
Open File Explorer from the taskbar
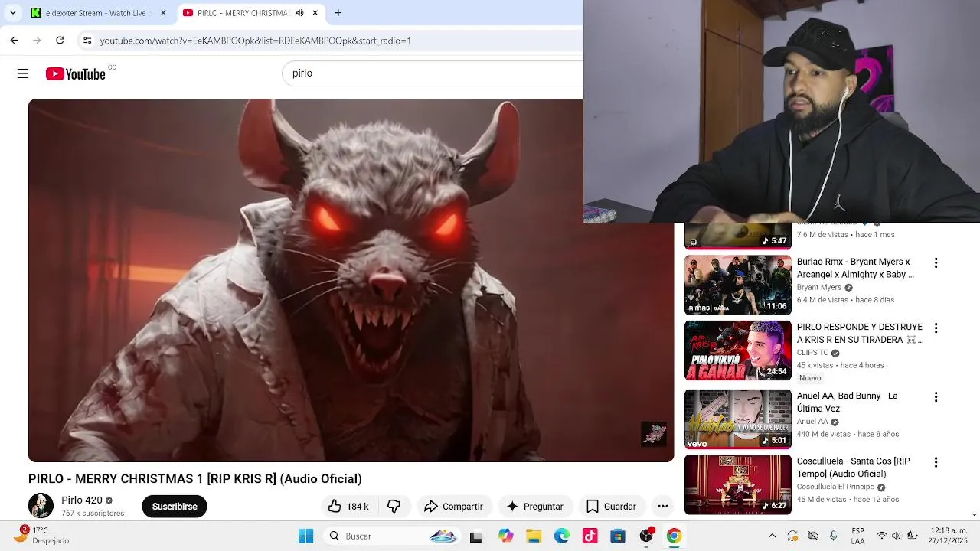tap(534, 536)
